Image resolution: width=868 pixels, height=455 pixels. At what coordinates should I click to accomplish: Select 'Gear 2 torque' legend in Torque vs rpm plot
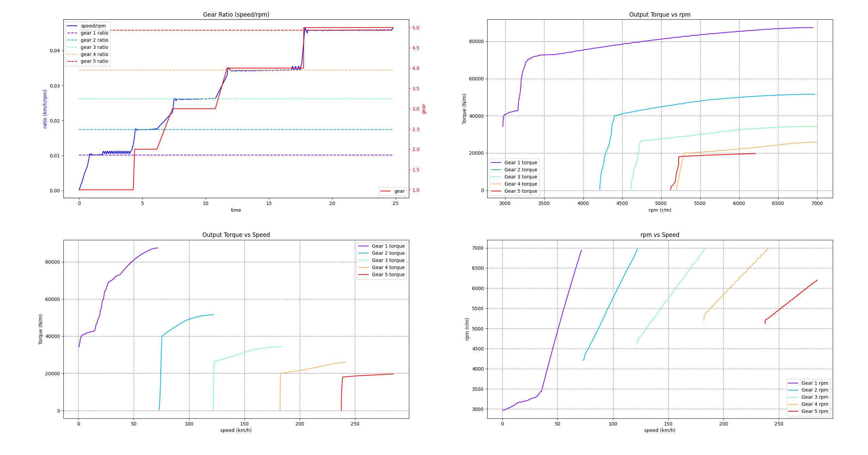(x=514, y=170)
